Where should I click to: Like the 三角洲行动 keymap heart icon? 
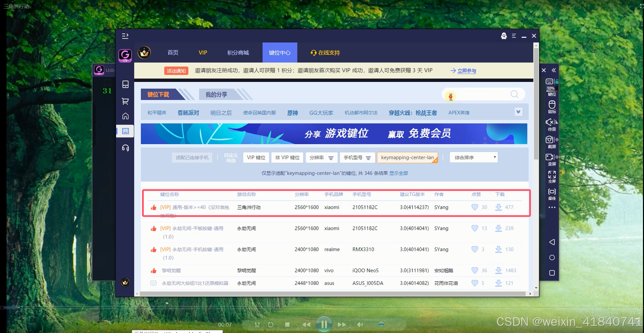click(x=475, y=207)
